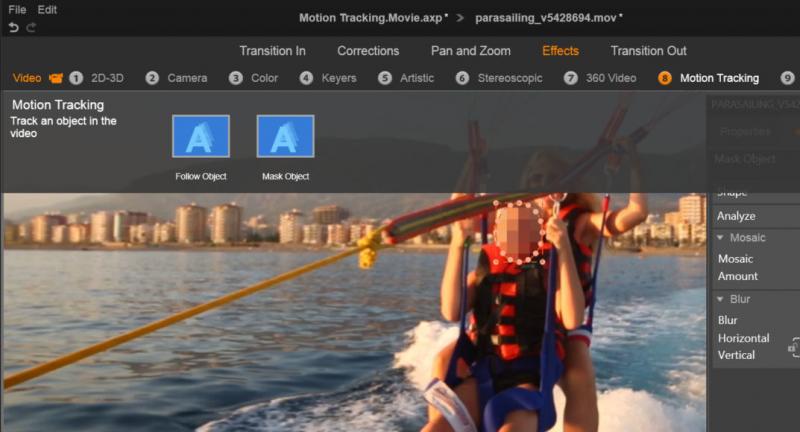Click the number 6 badge beside Stereoscopic
Viewport: 800px width, 432px height.
(462, 78)
